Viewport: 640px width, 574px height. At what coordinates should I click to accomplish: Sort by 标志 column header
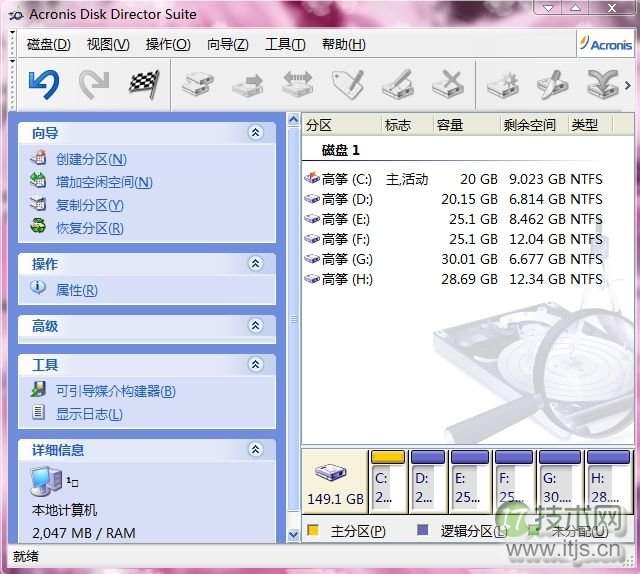[x=408, y=125]
